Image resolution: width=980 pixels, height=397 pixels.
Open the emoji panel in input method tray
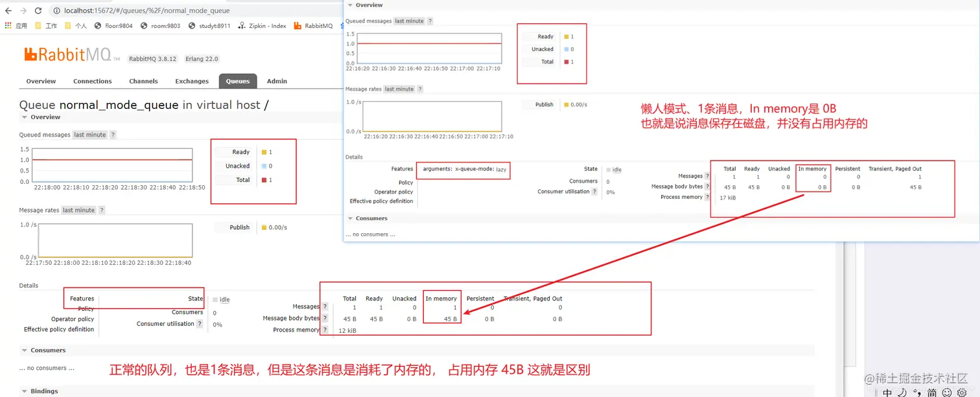pos(945,392)
